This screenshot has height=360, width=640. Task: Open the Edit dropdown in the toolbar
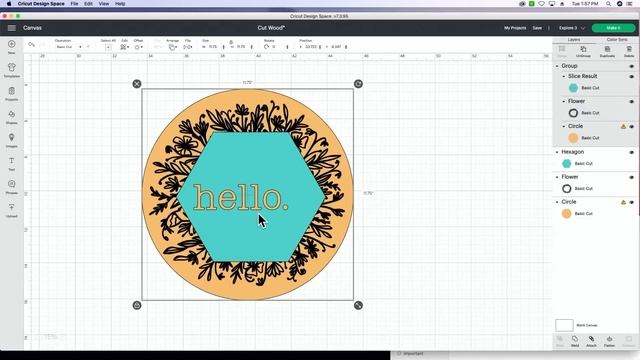(124, 47)
